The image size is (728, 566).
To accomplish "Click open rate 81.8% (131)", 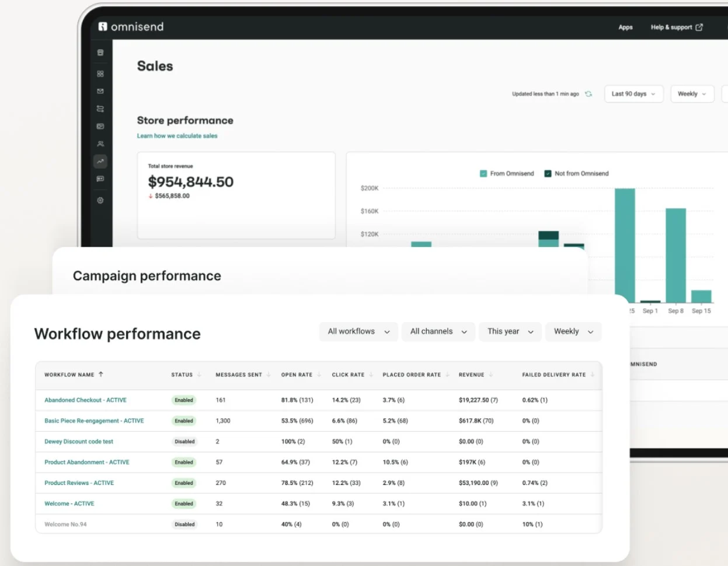I will (x=297, y=400).
